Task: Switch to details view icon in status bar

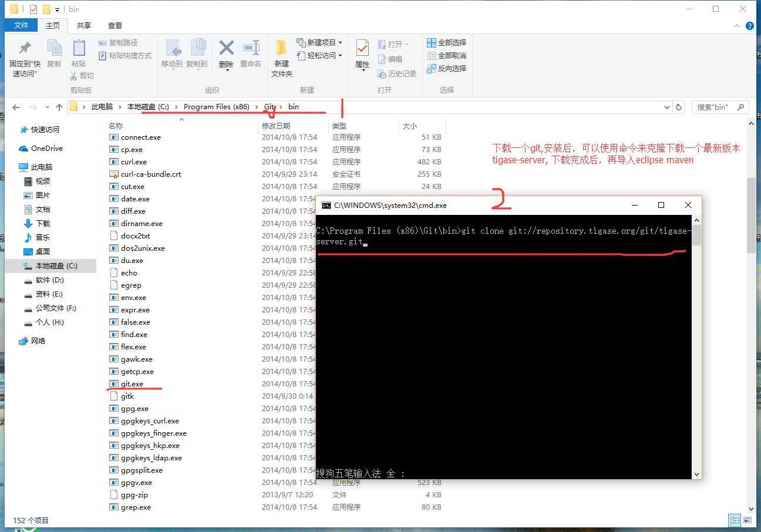Action: [x=735, y=520]
